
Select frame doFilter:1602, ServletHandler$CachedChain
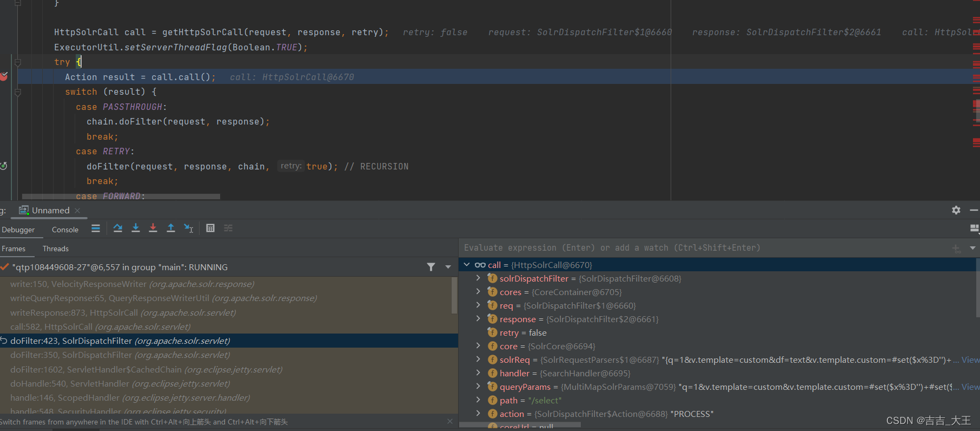tap(146, 369)
